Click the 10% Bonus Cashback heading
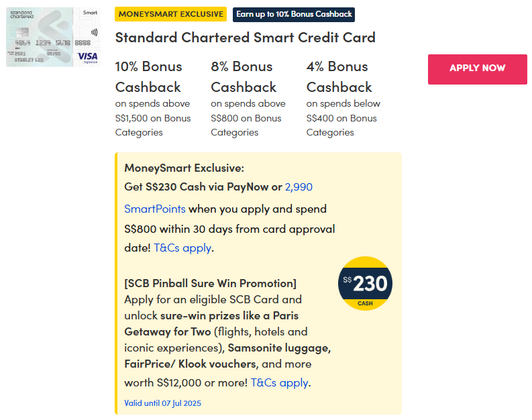 point(148,76)
